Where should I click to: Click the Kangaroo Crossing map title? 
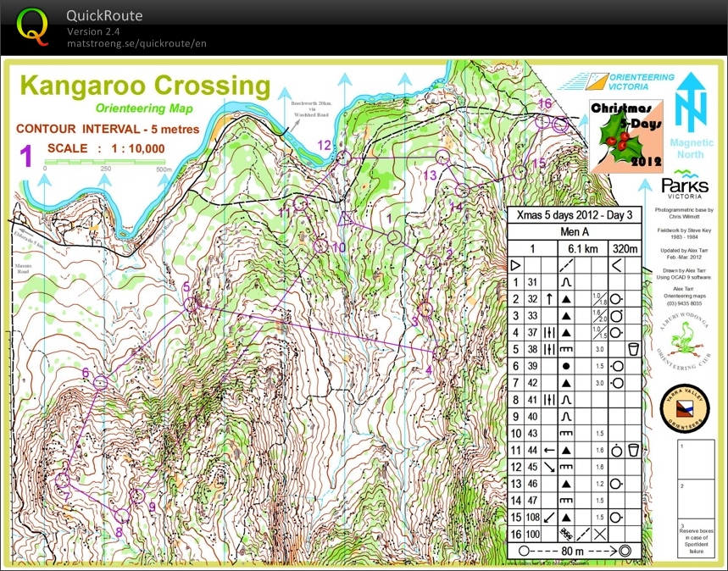pyautogui.click(x=145, y=86)
